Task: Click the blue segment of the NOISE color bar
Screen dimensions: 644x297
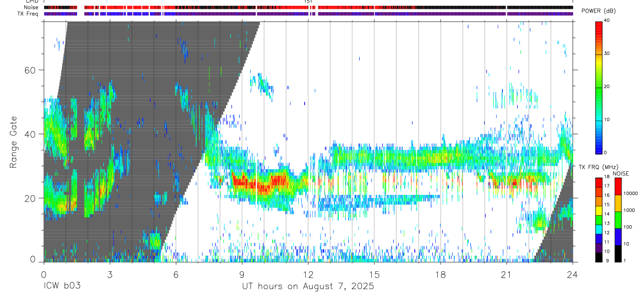Action: click(x=617, y=237)
